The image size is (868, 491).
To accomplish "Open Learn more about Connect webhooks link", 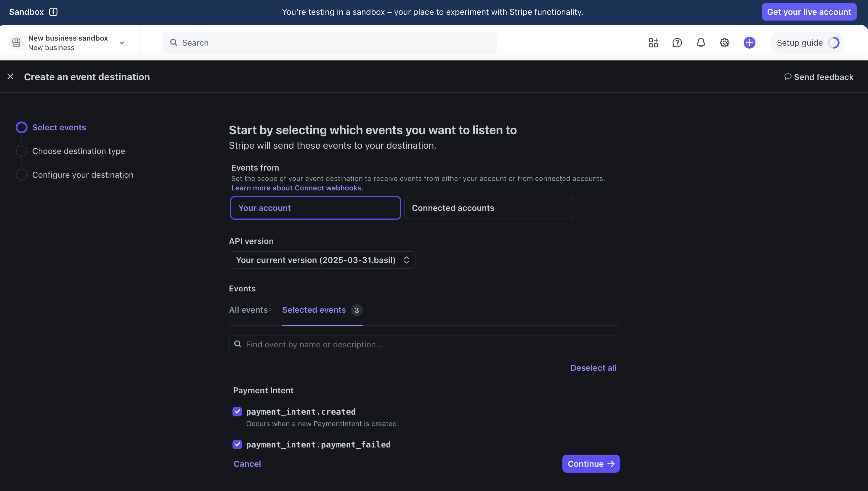I will 297,188.
